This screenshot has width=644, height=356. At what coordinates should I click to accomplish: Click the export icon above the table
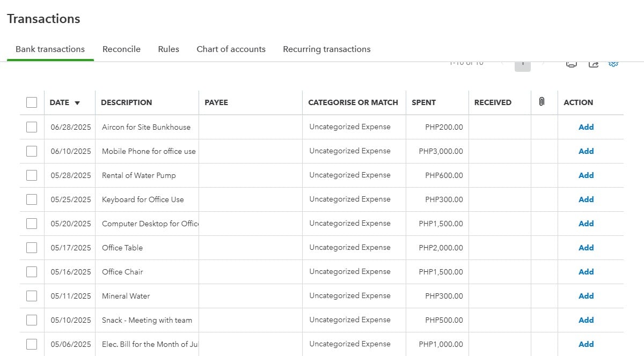tap(593, 64)
